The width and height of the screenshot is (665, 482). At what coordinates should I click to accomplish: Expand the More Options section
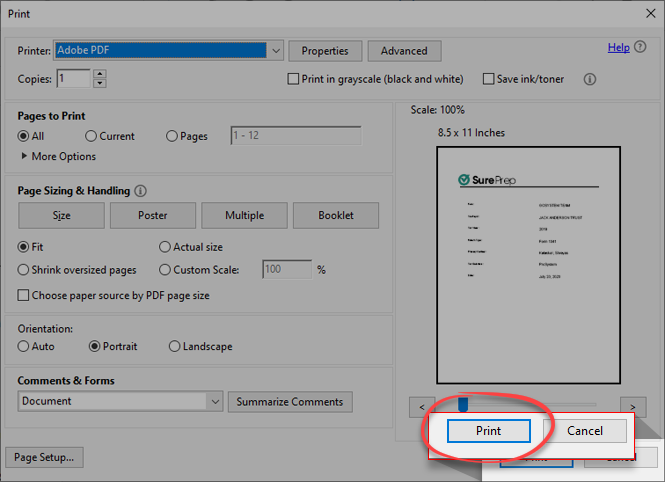pos(25,157)
